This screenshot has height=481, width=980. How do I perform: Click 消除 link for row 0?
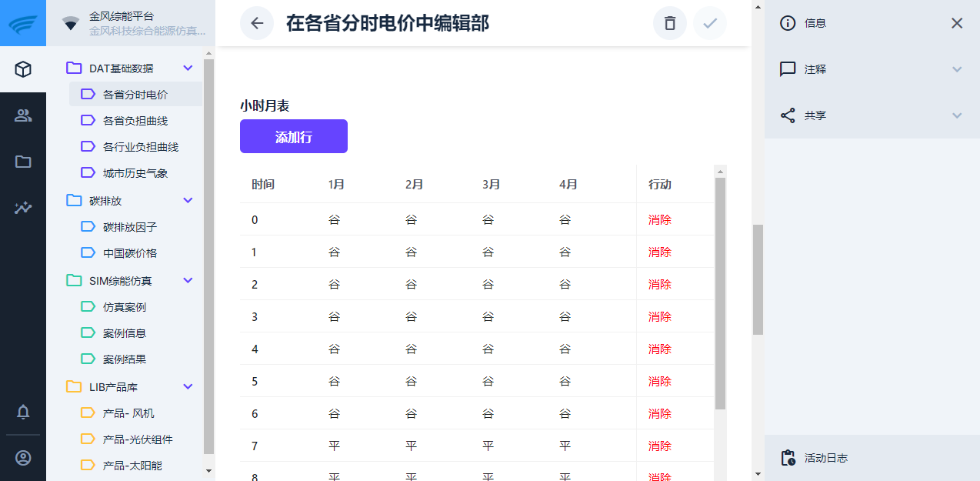[659, 219]
